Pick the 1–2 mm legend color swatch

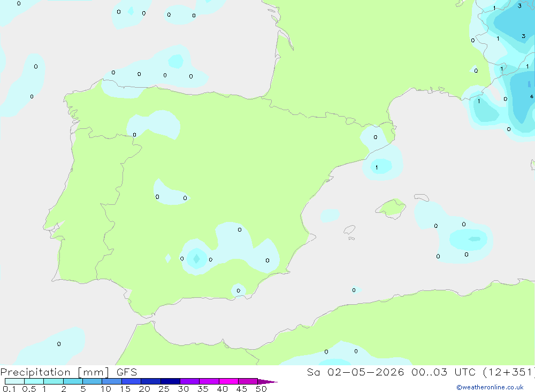click(53, 381)
